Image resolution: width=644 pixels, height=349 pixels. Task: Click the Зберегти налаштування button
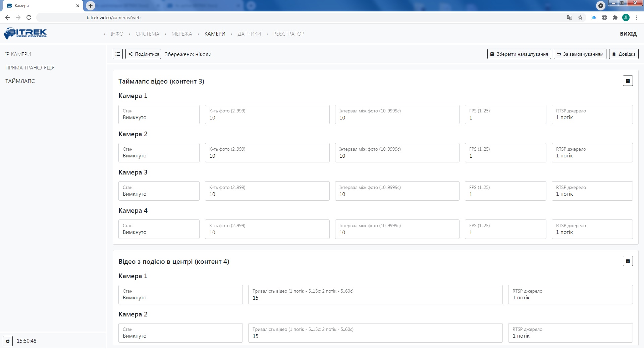point(519,54)
